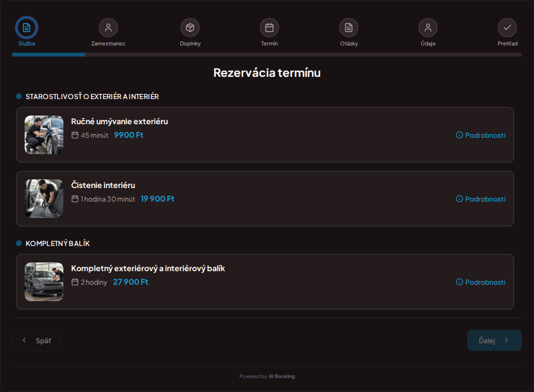Viewport: 534px width, 392px height.
Task: Click info icon for Ručné umývanie exteriéru
Action: click(460, 135)
